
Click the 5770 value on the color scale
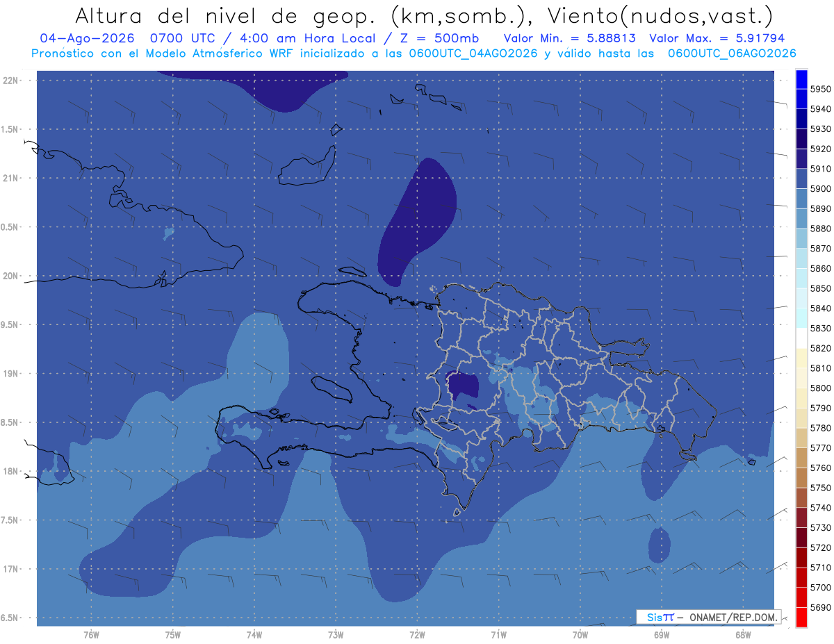tap(821, 448)
